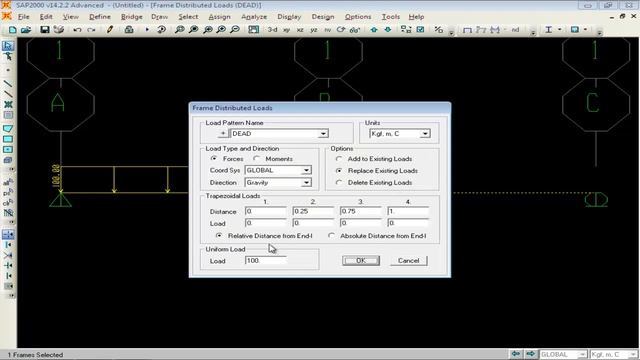Open the Coord Sys GLOBAL dropdown
The width and height of the screenshot is (640, 360).
[306, 170]
